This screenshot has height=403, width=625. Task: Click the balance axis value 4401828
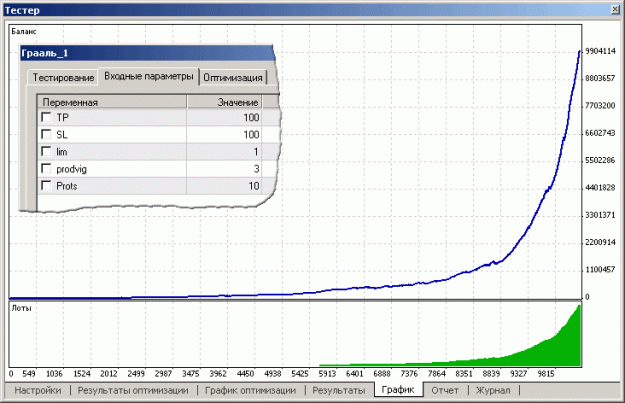click(x=600, y=187)
